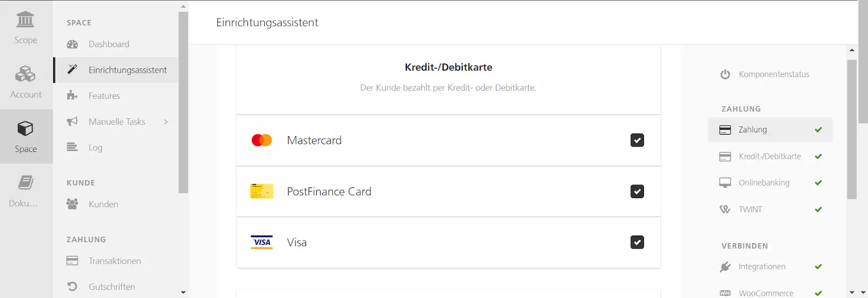Open Transaktionen in the sidebar
The height and width of the screenshot is (298, 868).
114,261
